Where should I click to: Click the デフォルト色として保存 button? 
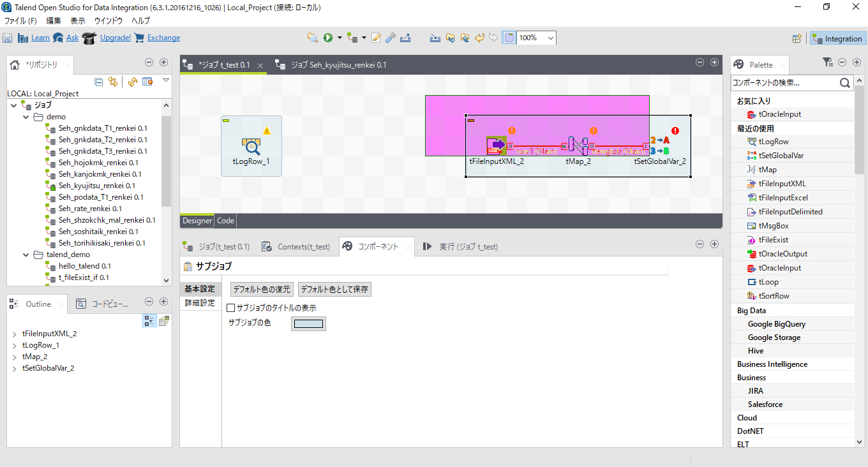pos(334,290)
